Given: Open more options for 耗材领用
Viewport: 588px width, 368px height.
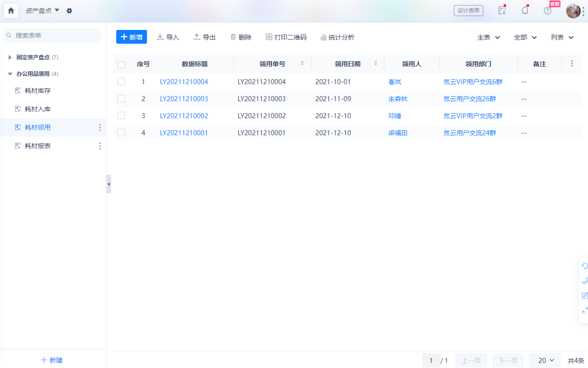Looking at the screenshot, I should pos(100,128).
